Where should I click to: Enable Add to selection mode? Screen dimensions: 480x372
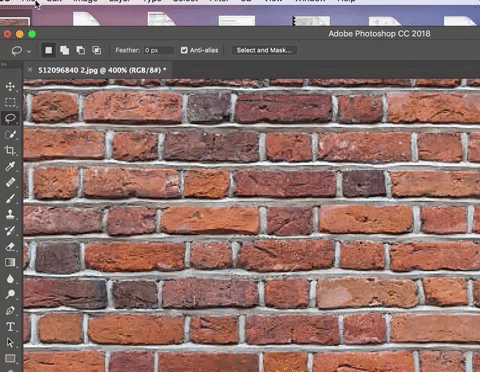pyautogui.click(x=65, y=50)
